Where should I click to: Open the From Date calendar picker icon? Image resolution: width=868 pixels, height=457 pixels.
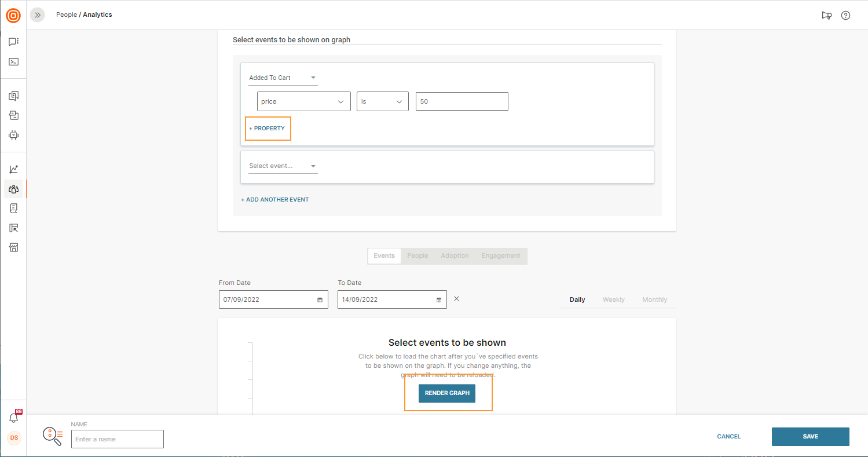coord(320,300)
